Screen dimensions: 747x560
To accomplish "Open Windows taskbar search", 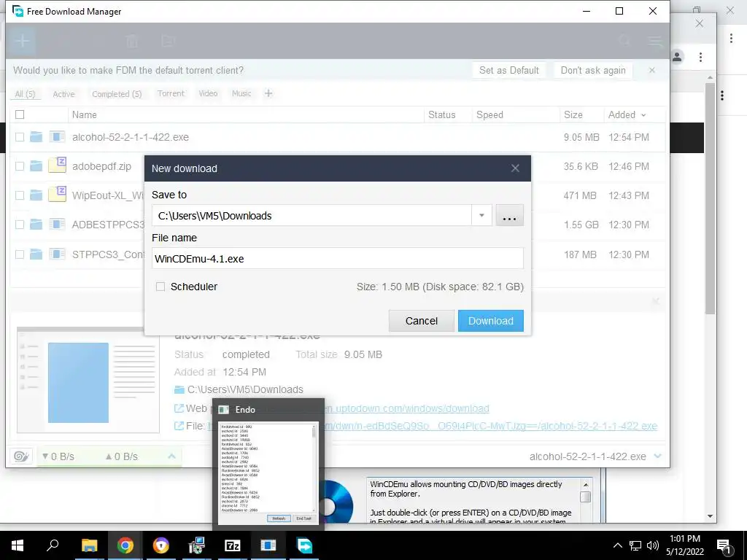I will pos(53,545).
